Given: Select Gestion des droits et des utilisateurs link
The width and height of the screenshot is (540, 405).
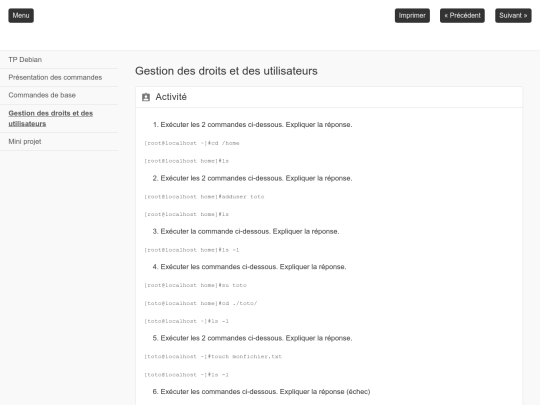Looking at the screenshot, I should click(x=51, y=118).
